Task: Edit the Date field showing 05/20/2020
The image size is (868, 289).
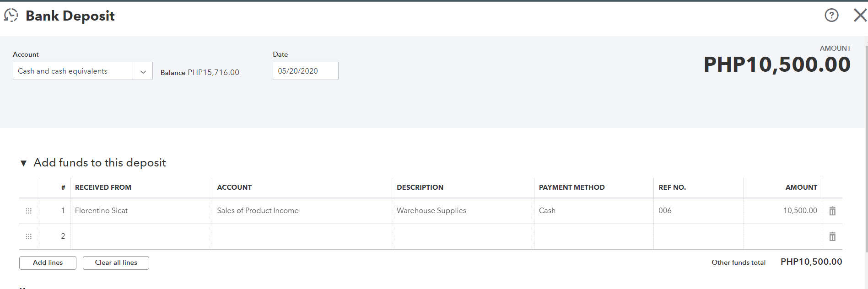Action: click(x=305, y=71)
